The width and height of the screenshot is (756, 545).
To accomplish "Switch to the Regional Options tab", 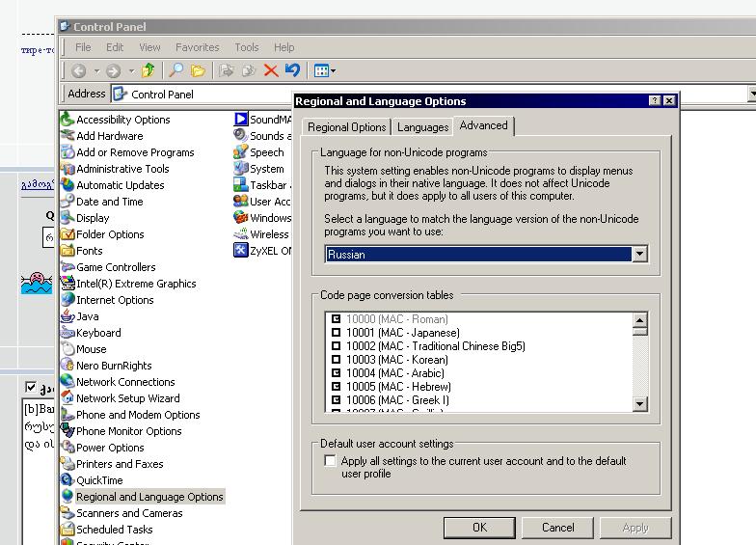I will (347, 127).
